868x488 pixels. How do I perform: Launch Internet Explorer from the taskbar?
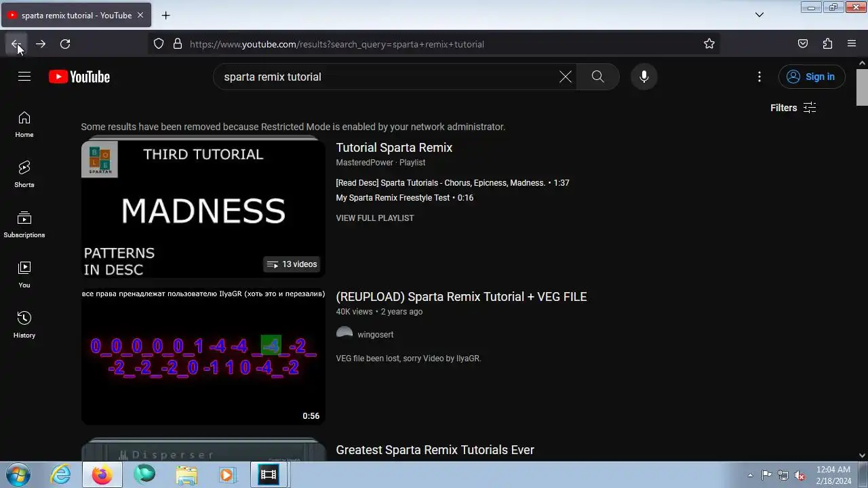(x=60, y=474)
